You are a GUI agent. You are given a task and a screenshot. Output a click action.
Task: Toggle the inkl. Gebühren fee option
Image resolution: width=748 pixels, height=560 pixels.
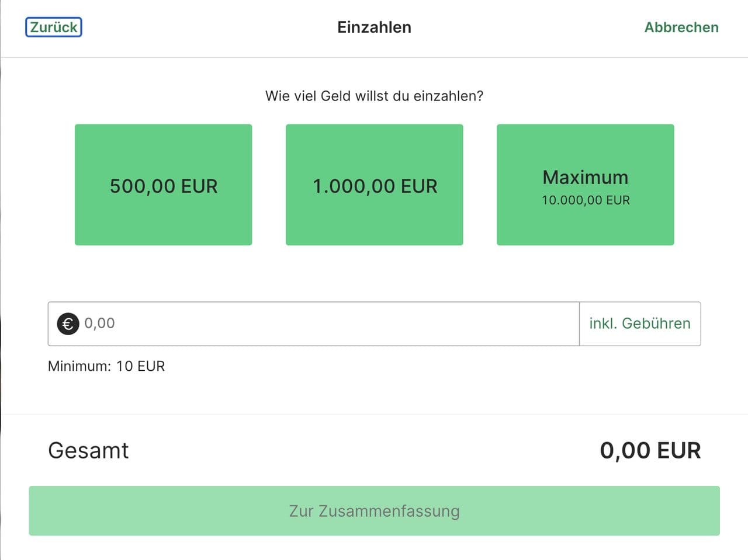point(639,324)
